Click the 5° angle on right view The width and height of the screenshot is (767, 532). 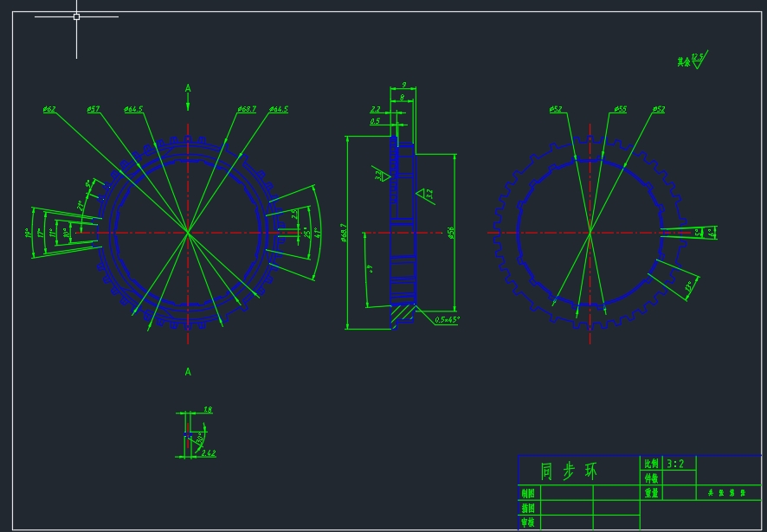tap(698, 234)
